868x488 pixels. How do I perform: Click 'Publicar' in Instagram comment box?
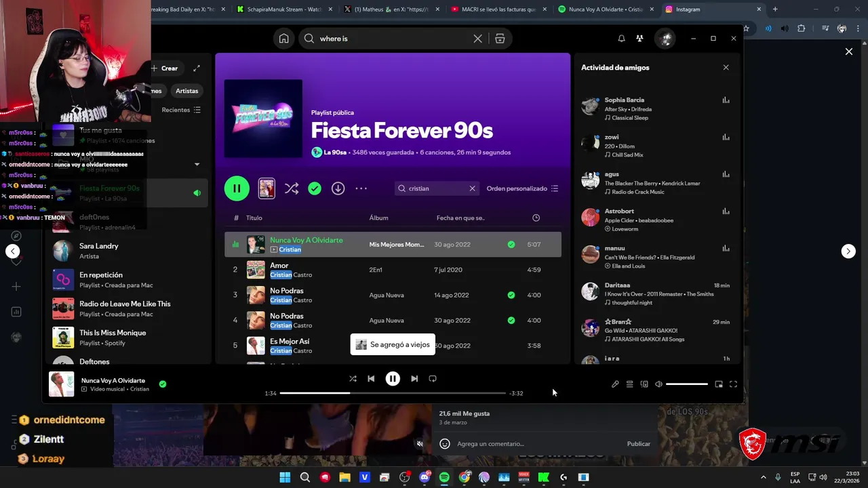[x=638, y=444]
